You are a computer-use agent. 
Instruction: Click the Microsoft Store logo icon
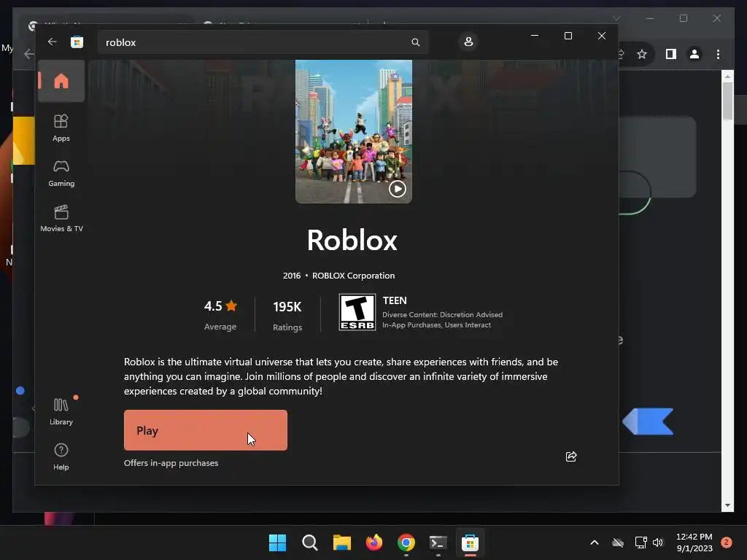click(77, 42)
